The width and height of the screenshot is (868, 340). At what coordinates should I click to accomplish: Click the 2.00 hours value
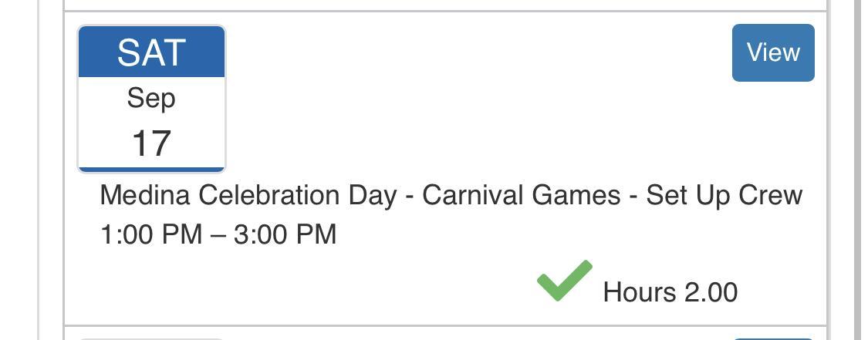[711, 292]
